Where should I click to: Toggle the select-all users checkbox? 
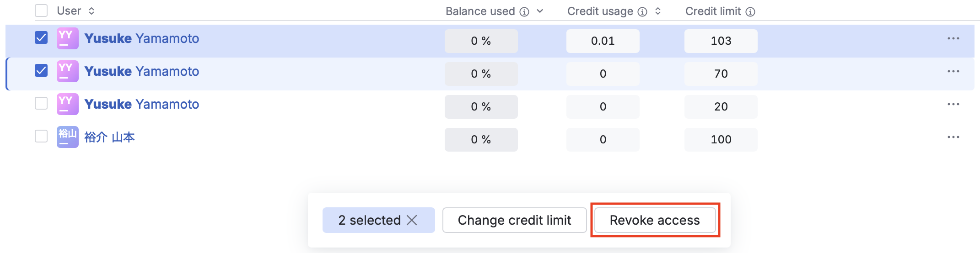pos(41,11)
